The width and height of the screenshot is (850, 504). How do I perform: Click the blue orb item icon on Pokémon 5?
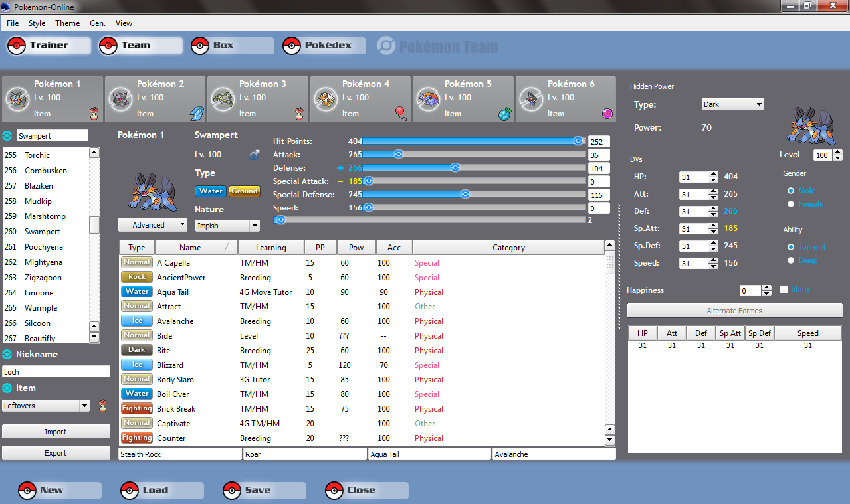tap(504, 113)
